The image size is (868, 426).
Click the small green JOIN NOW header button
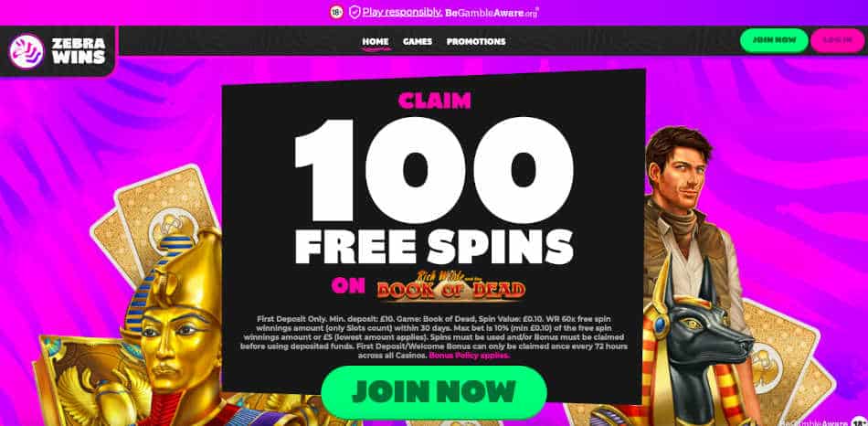774,40
